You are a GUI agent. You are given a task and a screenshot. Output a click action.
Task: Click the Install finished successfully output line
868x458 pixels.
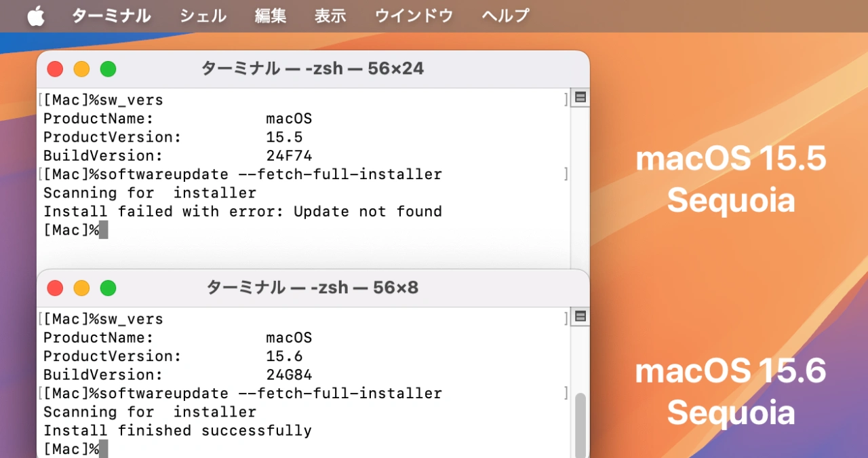(178, 430)
